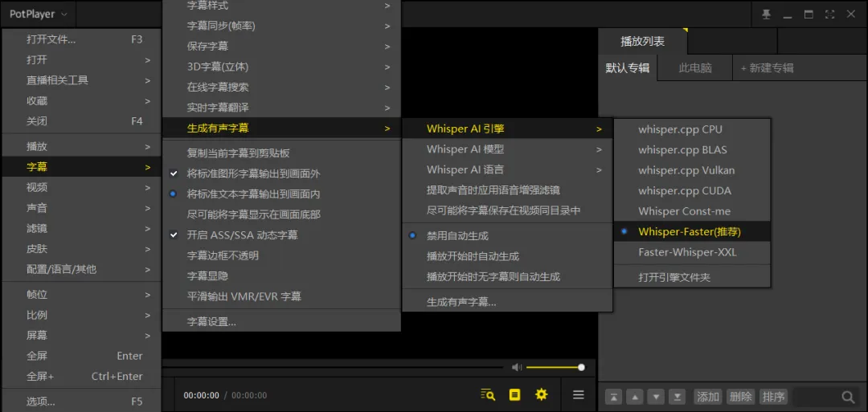Expand the Whisper AI 模型 submenu
The width and height of the screenshot is (868, 412).
[x=507, y=149]
